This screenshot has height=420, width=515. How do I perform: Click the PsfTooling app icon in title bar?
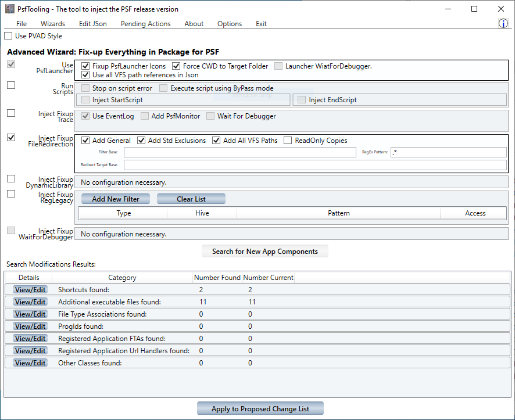point(10,9)
